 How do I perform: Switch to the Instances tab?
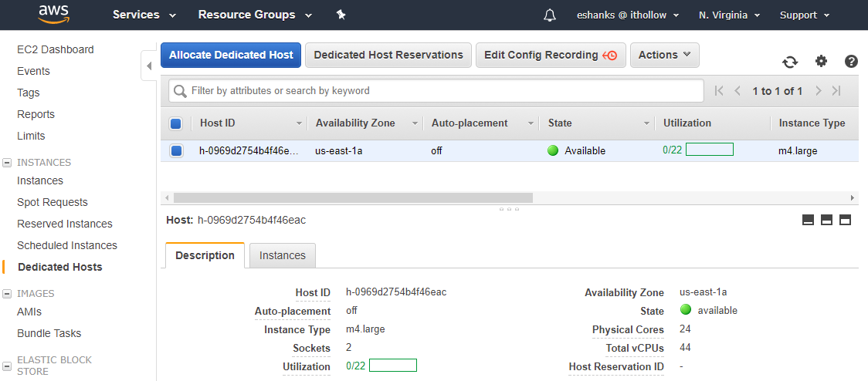pos(282,255)
